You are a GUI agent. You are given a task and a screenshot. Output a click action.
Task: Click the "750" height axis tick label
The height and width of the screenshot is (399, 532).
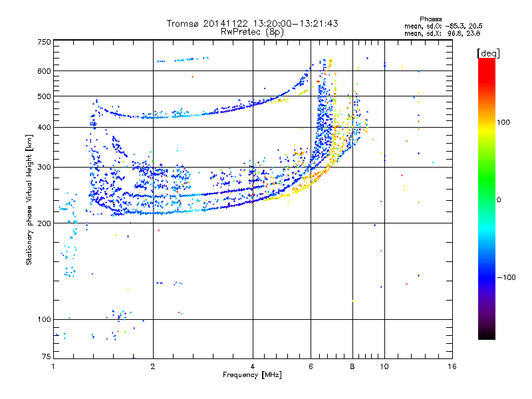click(x=44, y=42)
